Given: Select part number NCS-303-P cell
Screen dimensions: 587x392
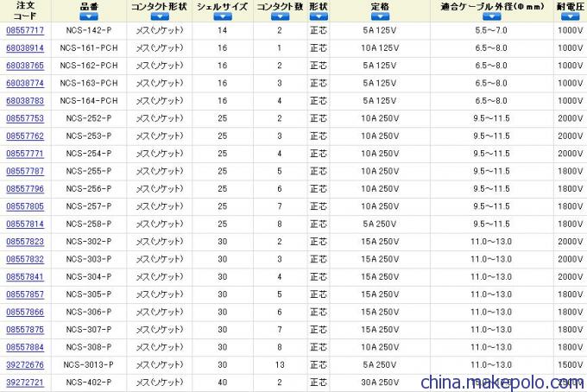Looking at the screenshot, I should pos(89,259).
